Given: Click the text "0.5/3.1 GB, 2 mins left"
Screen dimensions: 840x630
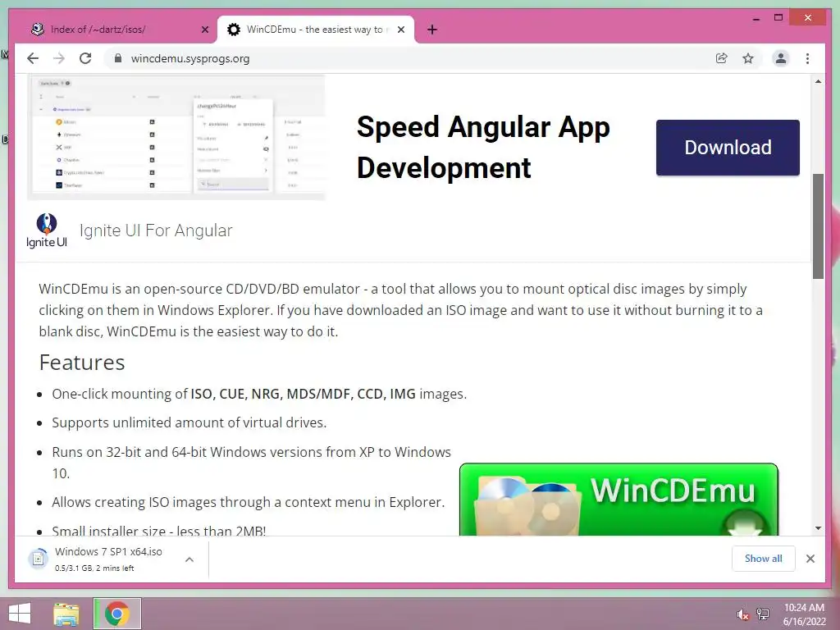Looking at the screenshot, I should pos(94,568).
